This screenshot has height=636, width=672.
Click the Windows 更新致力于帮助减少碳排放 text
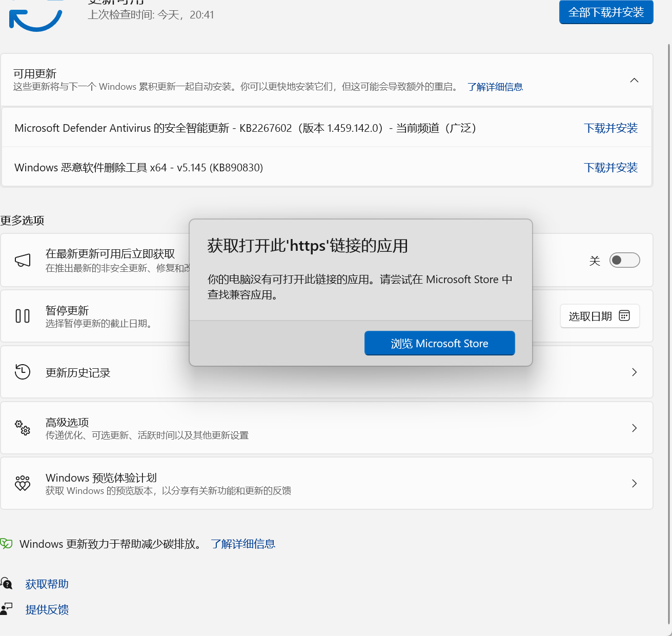[111, 544]
